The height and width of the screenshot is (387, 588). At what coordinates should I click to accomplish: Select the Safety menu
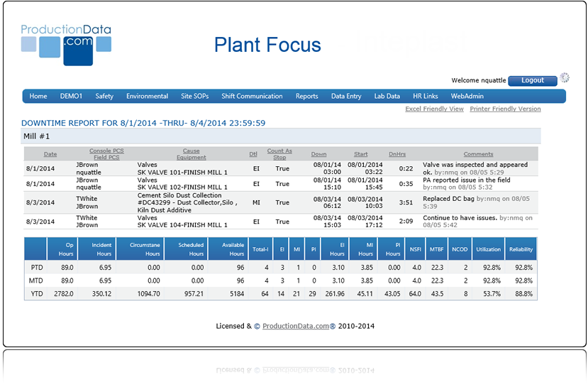pyautogui.click(x=104, y=97)
